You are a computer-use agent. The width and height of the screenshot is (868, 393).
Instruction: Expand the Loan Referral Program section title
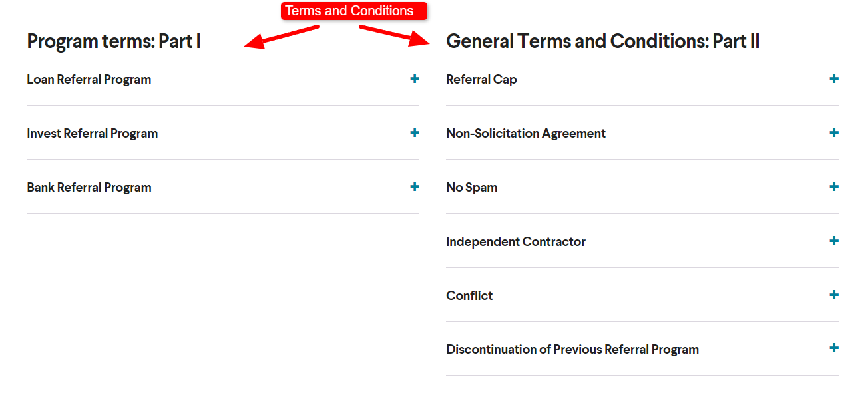pyautogui.click(x=89, y=80)
